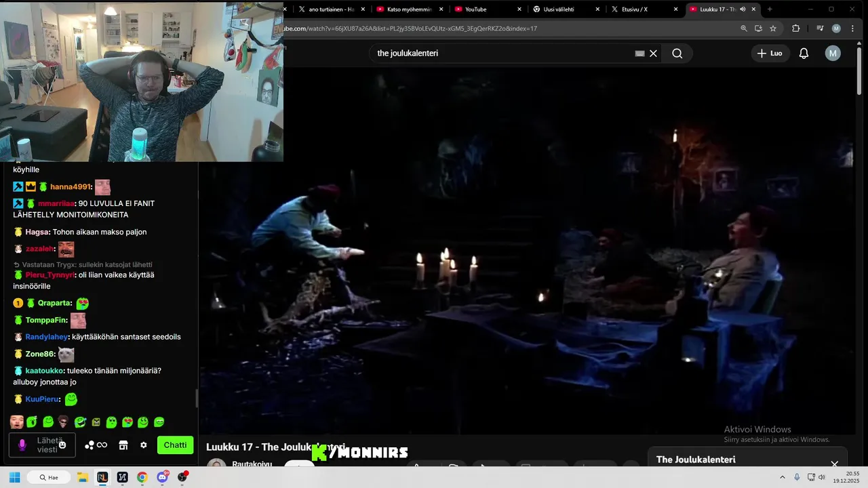Open a new Chrome tab with plus
Screen dimensions: 868x488
770,9
